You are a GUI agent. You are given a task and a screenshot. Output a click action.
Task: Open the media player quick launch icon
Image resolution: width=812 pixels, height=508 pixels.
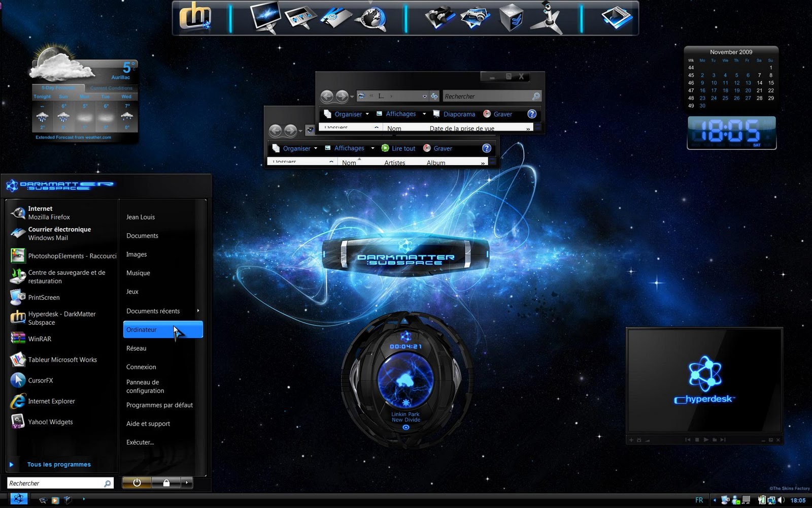(x=55, y=500)
